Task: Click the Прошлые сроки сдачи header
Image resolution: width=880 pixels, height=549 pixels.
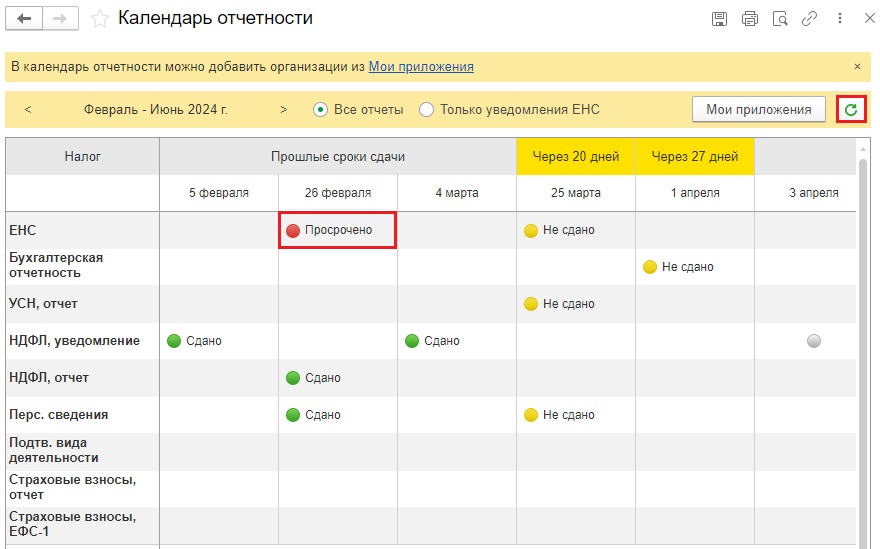Action: click(338, 157)
